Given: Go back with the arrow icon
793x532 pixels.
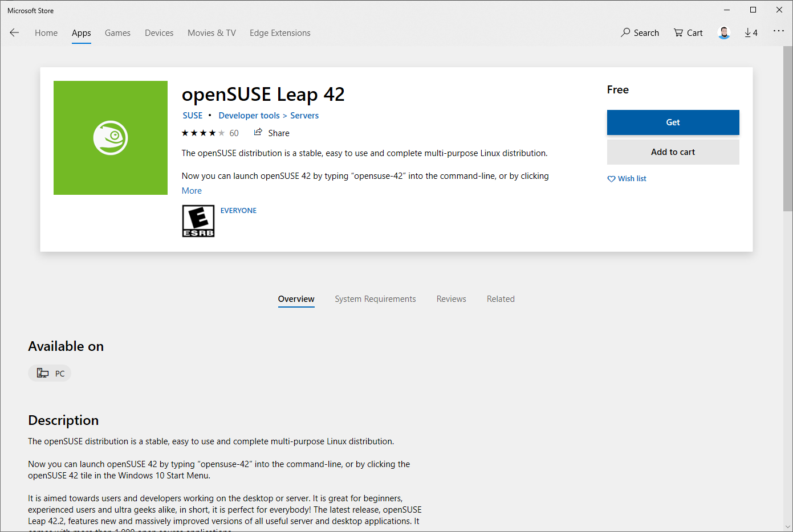Looking at the screenshot, I should 14,32.
